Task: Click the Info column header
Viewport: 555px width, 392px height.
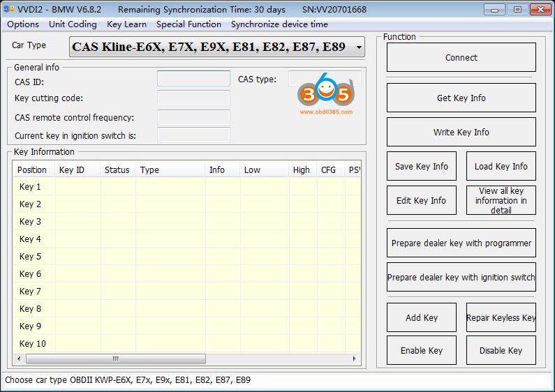Action: pyautogui.click(x=222, y=169)
